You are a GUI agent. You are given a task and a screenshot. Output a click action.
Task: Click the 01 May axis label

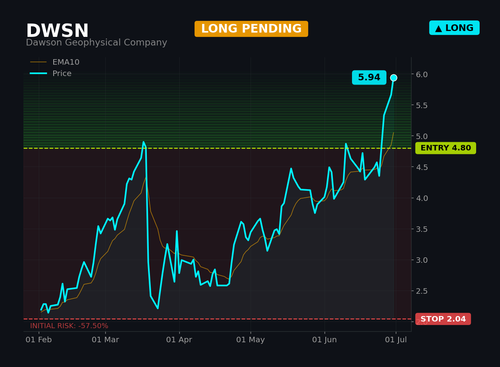[x=250, y=340]
